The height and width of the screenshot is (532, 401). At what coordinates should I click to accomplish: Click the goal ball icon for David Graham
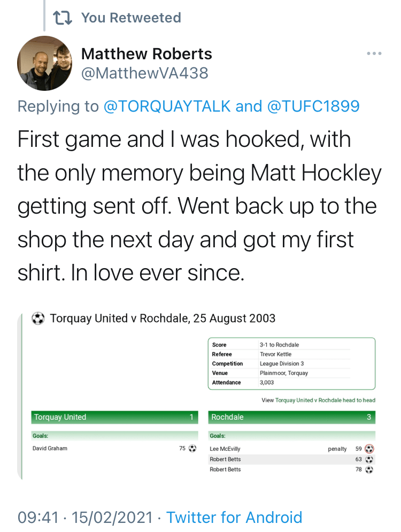192,449
